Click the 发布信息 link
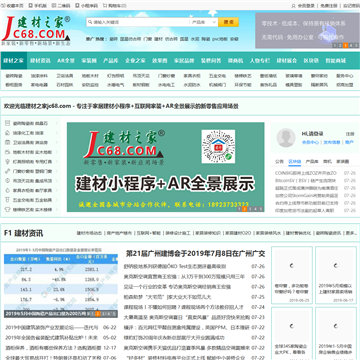Screen dimensions: 360x360 coord(332,142)
